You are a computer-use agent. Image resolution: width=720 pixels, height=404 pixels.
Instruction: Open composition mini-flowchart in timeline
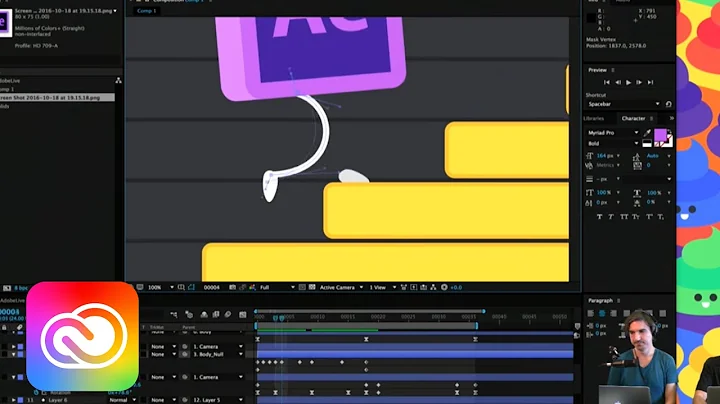pos(174,314)
